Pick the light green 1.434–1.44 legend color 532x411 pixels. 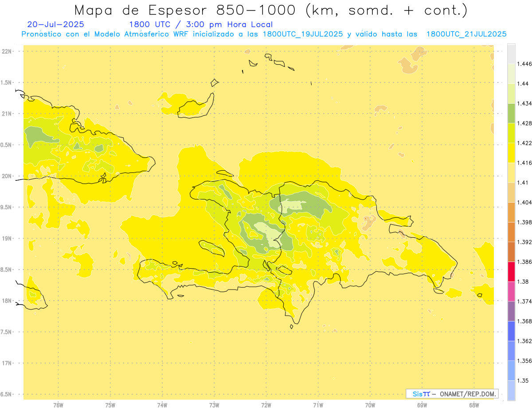point(511,94)
